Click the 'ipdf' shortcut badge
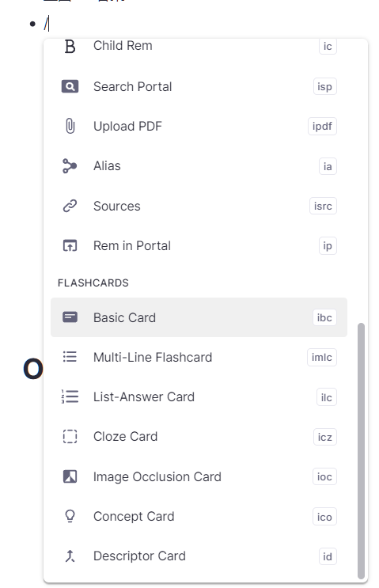The width and height of the screenshot is (379, 588). [322, 127]
